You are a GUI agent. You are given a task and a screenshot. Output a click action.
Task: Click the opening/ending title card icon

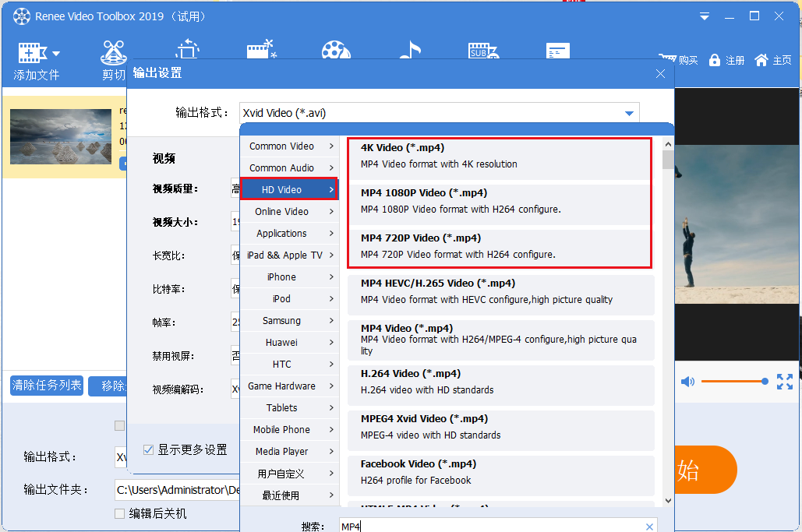coord(557,51)
